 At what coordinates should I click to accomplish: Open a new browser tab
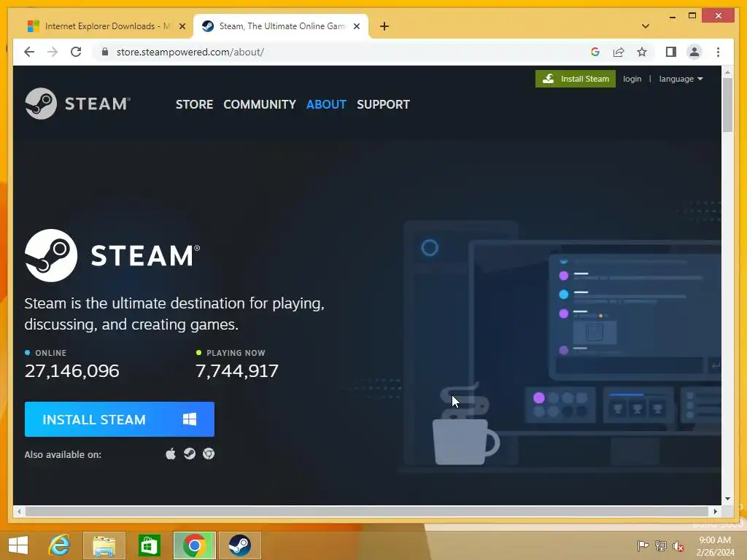pyautogui.click(x=384, y=26)
